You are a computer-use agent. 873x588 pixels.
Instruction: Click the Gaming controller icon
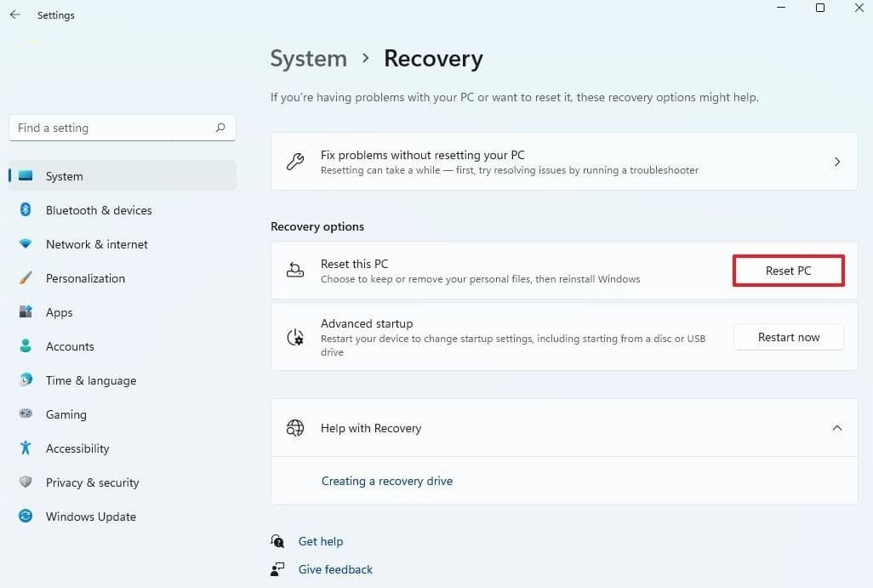pyautogui.click(x=26, y=414)
